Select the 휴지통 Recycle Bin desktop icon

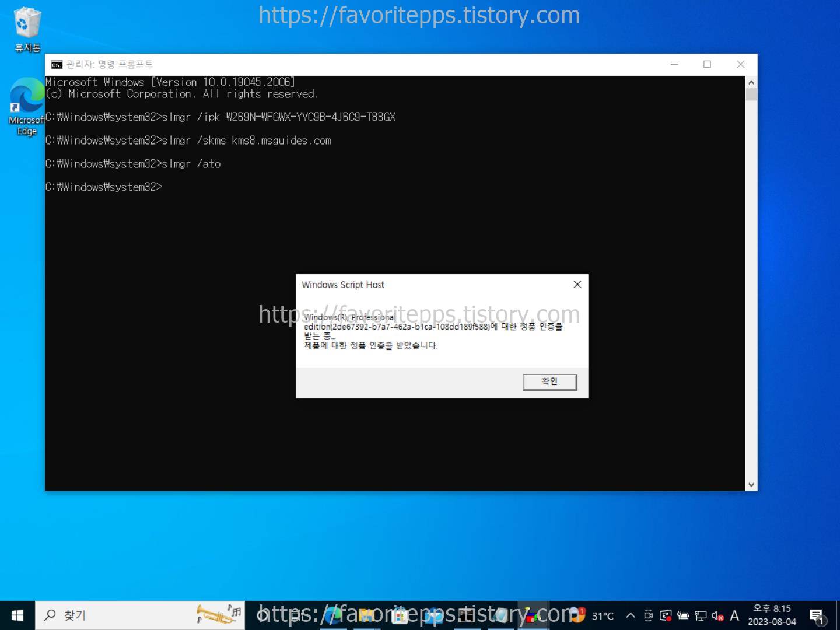(x=27, y=29)
